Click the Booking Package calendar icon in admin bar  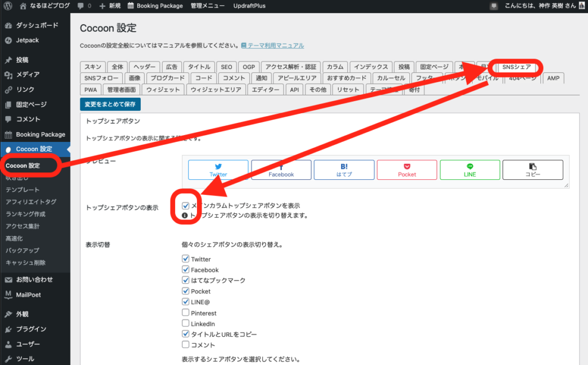pos(130,6)
